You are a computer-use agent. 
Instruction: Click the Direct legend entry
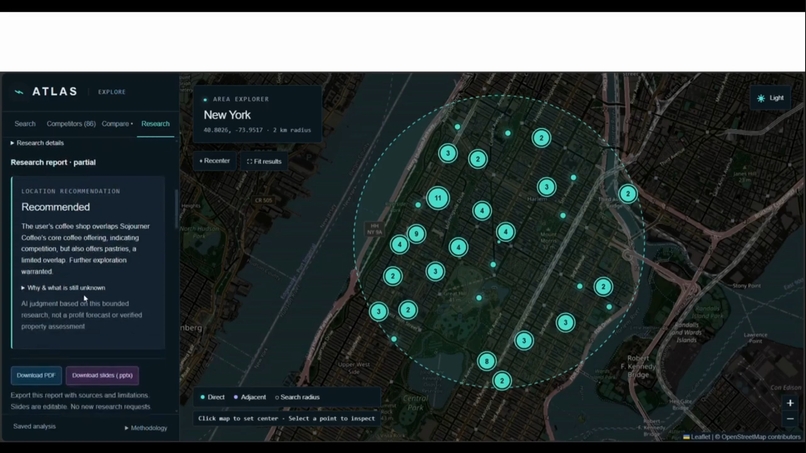tap(212, 397)
